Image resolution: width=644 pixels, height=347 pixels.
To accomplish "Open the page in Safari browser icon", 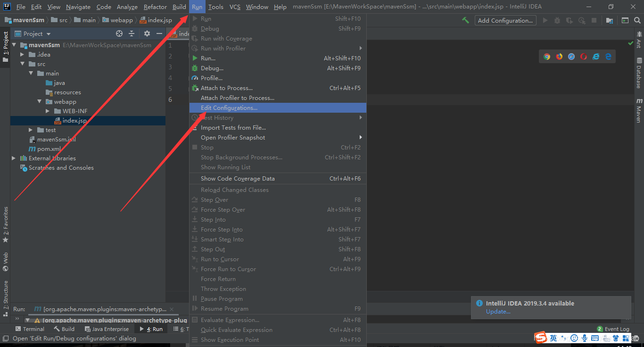I will pos(571,57).
